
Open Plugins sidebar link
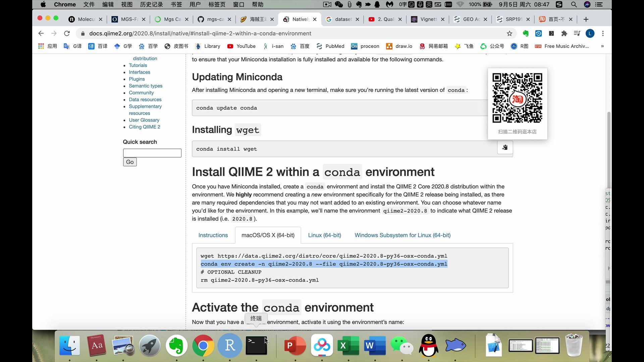137,79
